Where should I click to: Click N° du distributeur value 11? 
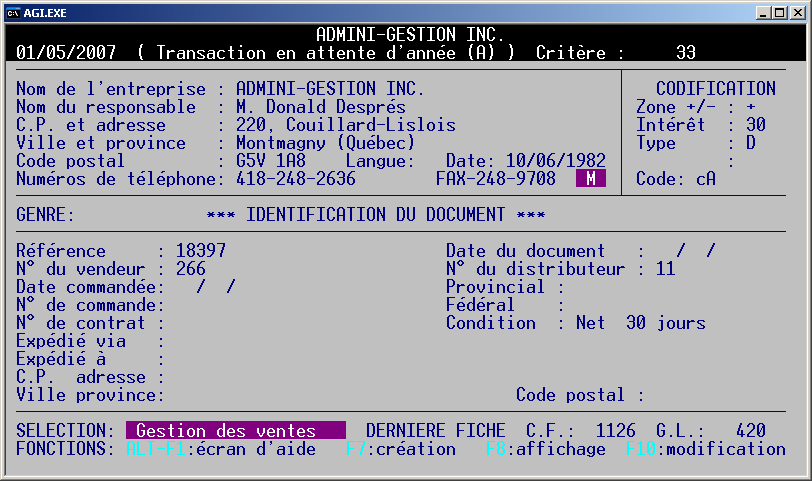(x=666, y=269)
